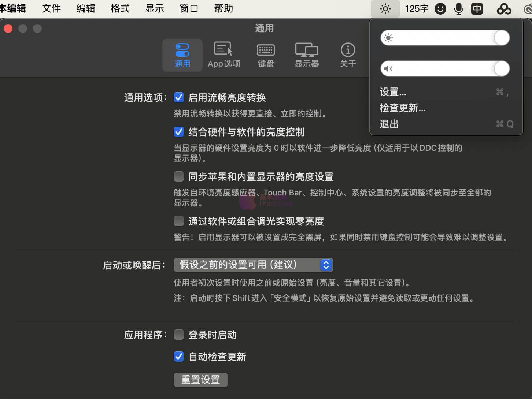Open the 显示器 displays settings pane

pyautogui.click(x=307, y=55)
